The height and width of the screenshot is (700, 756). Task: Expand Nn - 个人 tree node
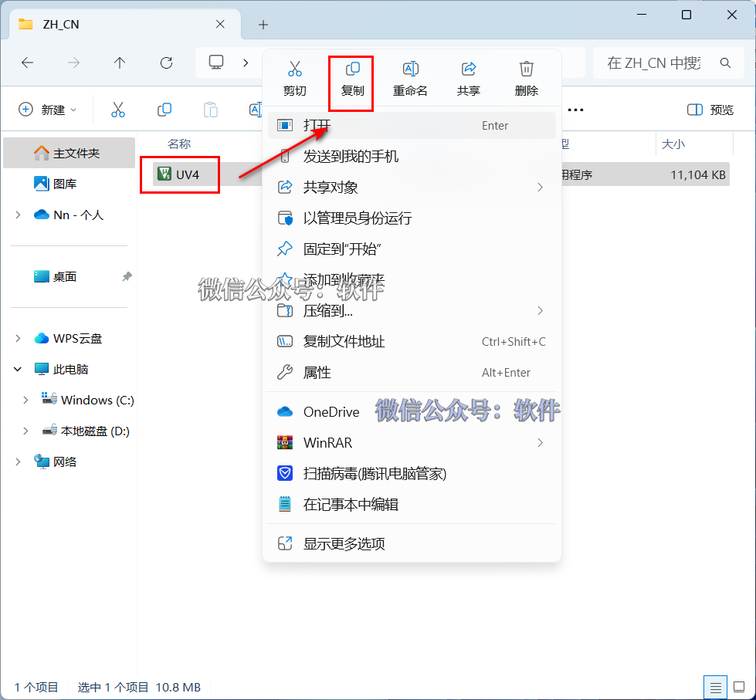[18, 215]
